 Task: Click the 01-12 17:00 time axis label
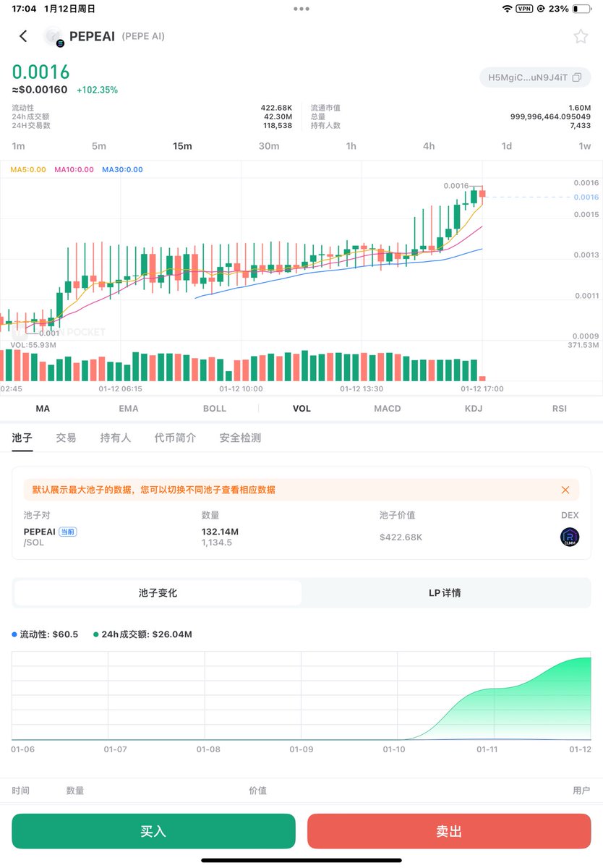click(x=482, y=388)
